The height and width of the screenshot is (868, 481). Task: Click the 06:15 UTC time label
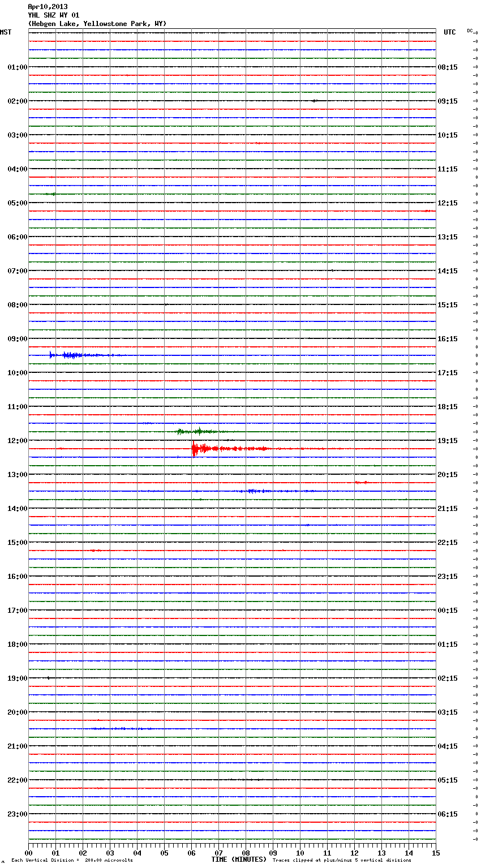[x=448, y=814]
